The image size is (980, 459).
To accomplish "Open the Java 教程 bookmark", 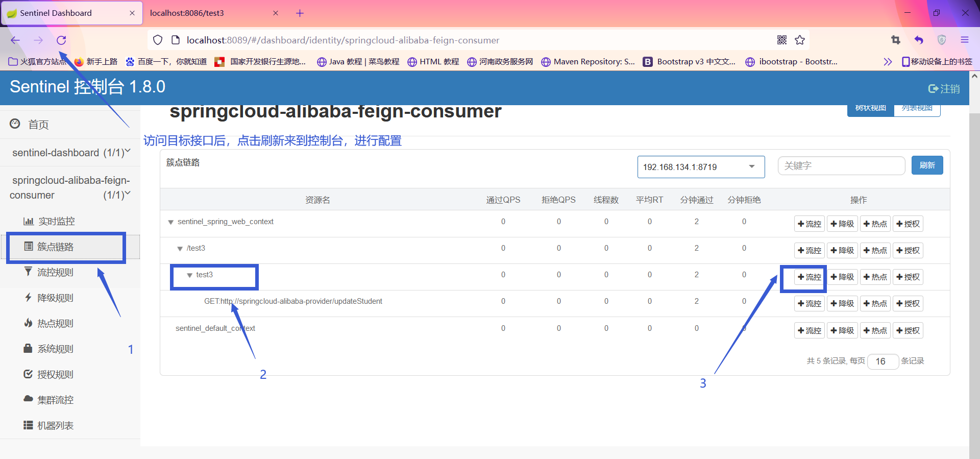I will pos(358,62).
